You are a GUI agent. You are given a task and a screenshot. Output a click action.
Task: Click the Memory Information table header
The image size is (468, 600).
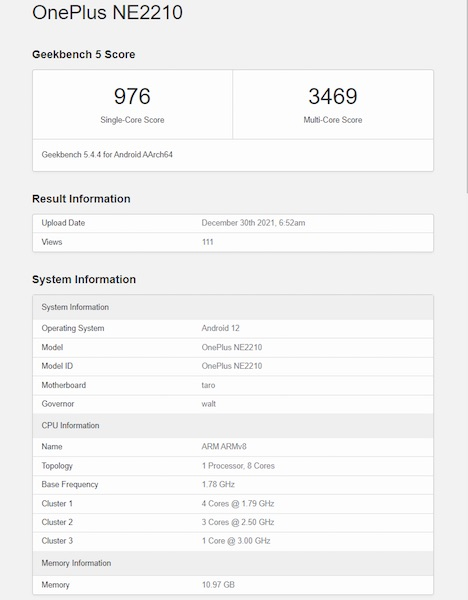point(233,563)
